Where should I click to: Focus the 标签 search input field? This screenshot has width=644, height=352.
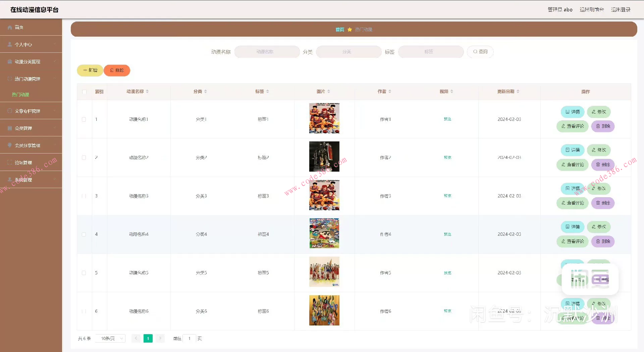(431, 52)
